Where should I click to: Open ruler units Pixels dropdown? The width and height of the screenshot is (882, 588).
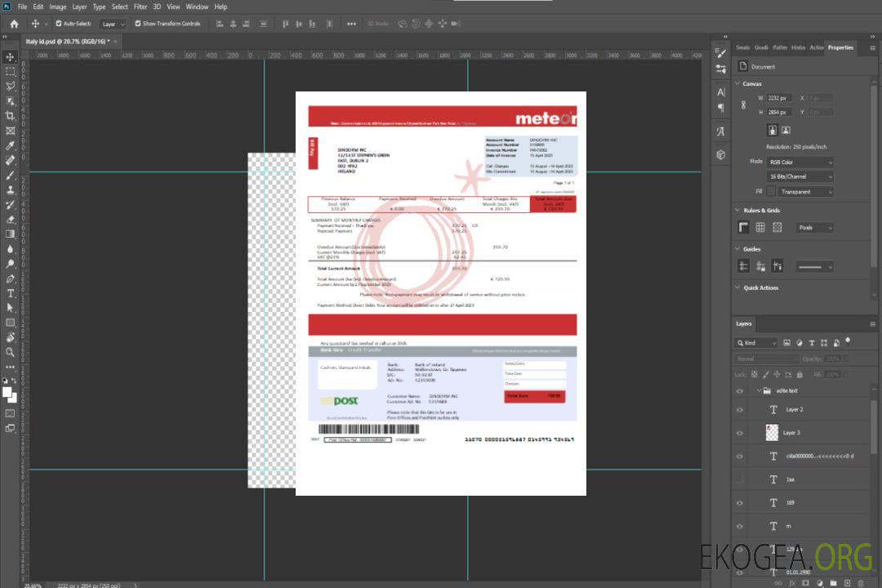tap(814, 227)
